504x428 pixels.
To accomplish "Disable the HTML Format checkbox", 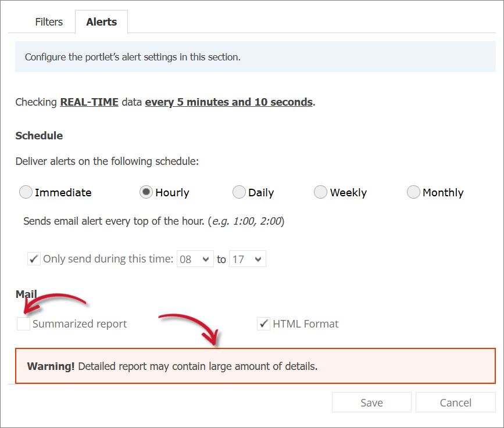I will point(264,323).
